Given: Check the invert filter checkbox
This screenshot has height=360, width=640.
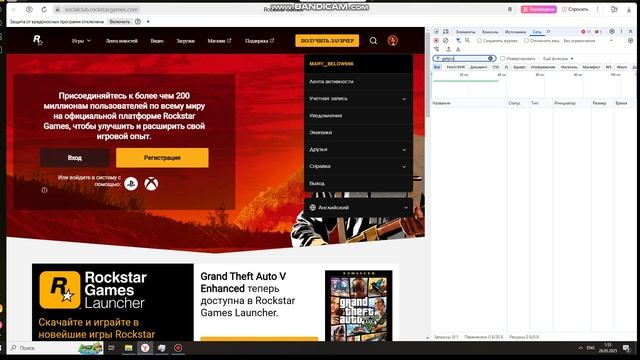Looking at the screenshot, I should (x=502, y=58).
